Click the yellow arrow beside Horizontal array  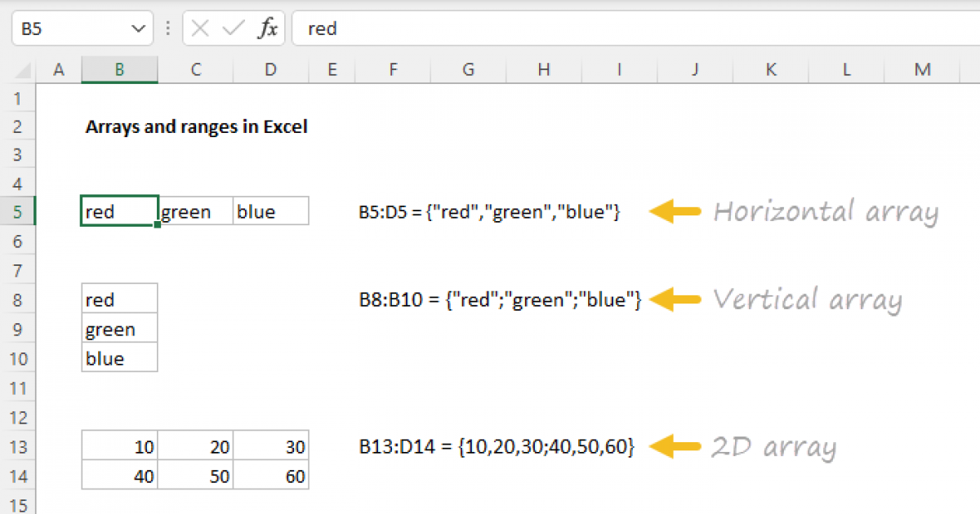[x=675, y=212]
